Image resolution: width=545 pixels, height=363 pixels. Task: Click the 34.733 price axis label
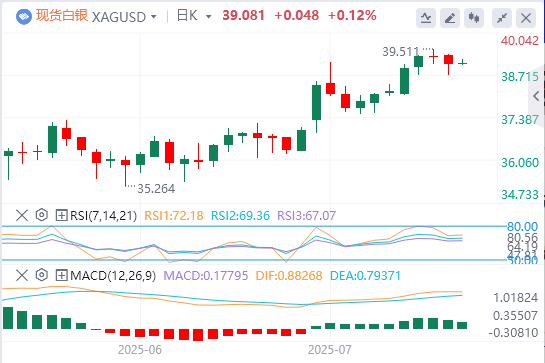[520, 195]
